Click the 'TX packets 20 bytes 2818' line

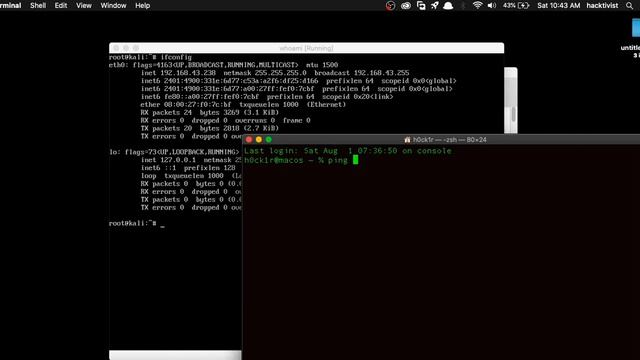[210, 128]
